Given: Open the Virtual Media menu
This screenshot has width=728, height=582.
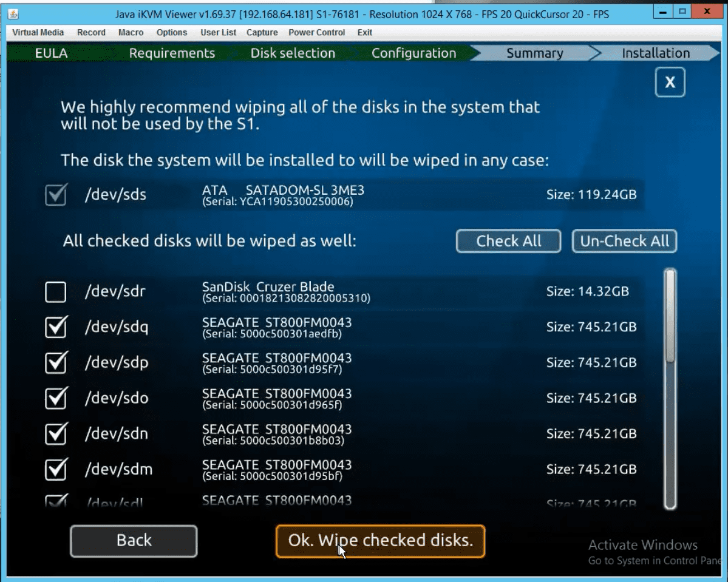Looking at the screenshot, I should point(38,33).
